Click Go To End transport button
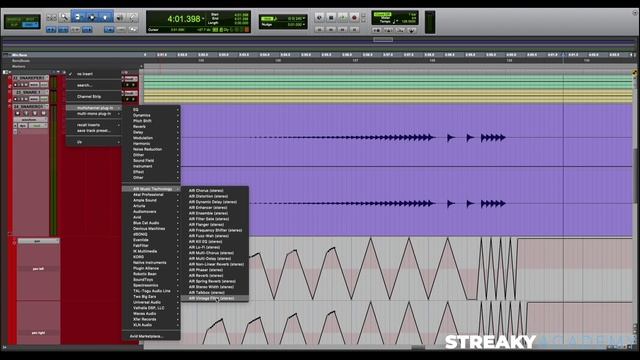The height and width of the screenshot is (360, 640). pyautogui.click(x=354, y=29)
